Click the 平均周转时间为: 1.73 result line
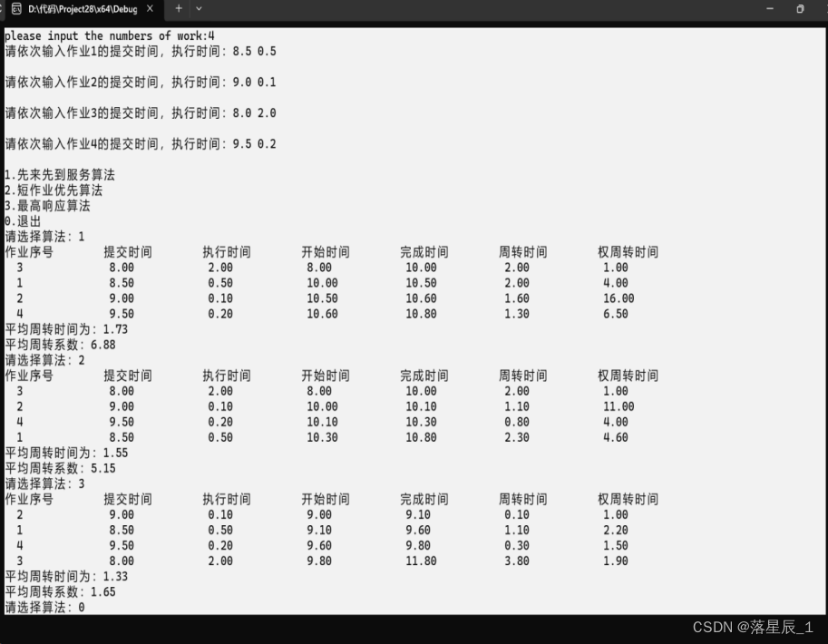 pyautogui.click(x=65, y=329)
